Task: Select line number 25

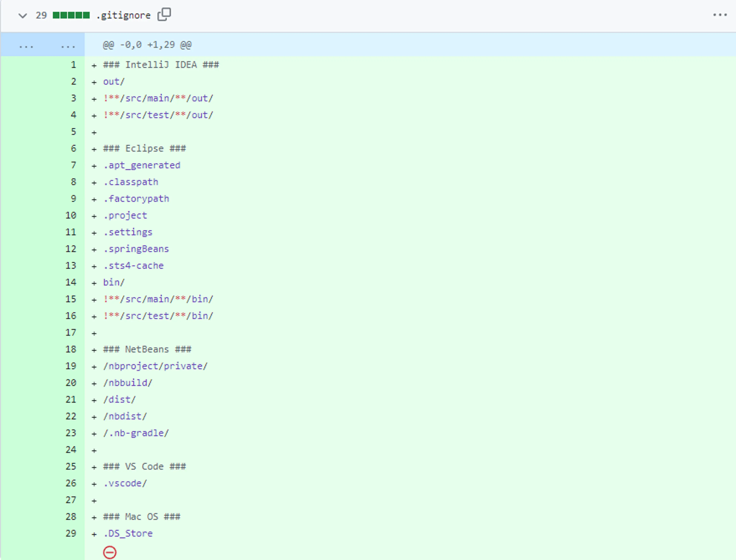Action: coord(71,466)
